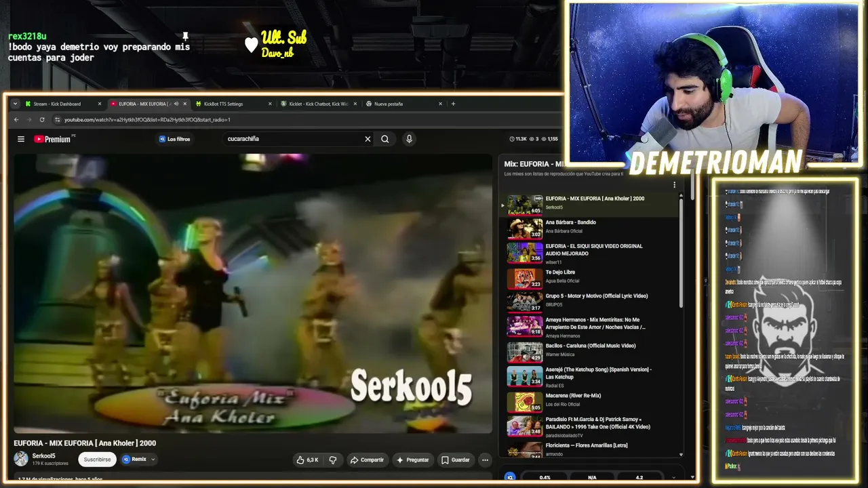Go to YouTube Premium home logo
The height and width of the screenshot is (488, 868).
click(x=54, y=139)
